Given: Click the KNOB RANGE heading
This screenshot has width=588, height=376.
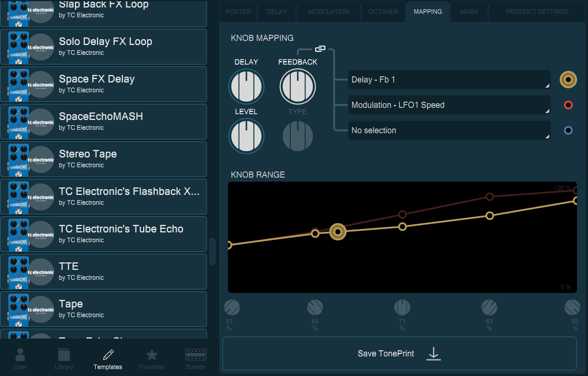Looking at the screenshot, I should coord(257,175).
